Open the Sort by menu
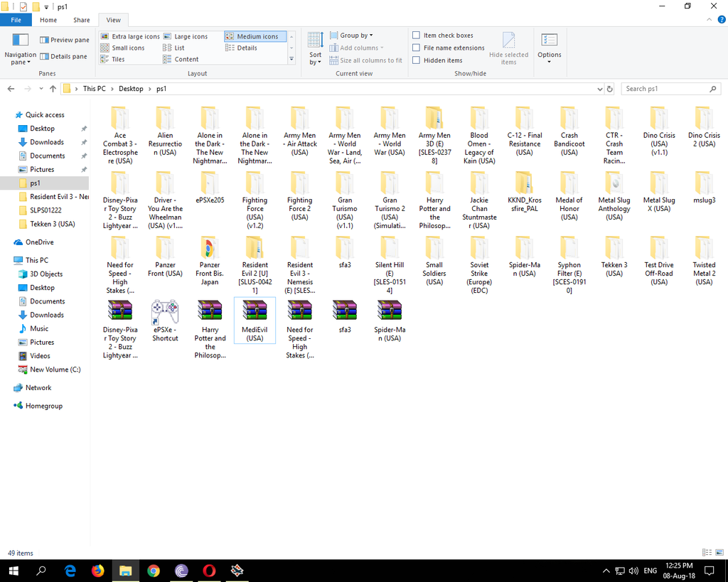Screen dimensions: 728x582 pyautogui.click(x=315, y=49)
